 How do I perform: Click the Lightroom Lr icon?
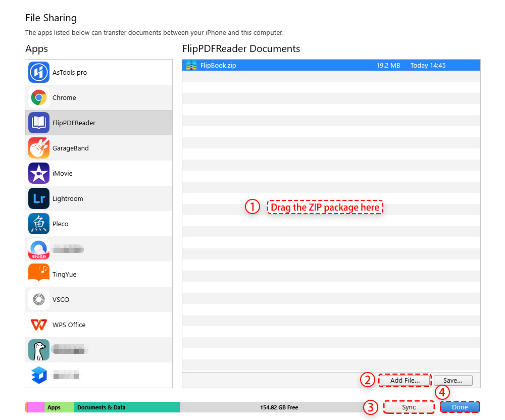click(39, 198)
